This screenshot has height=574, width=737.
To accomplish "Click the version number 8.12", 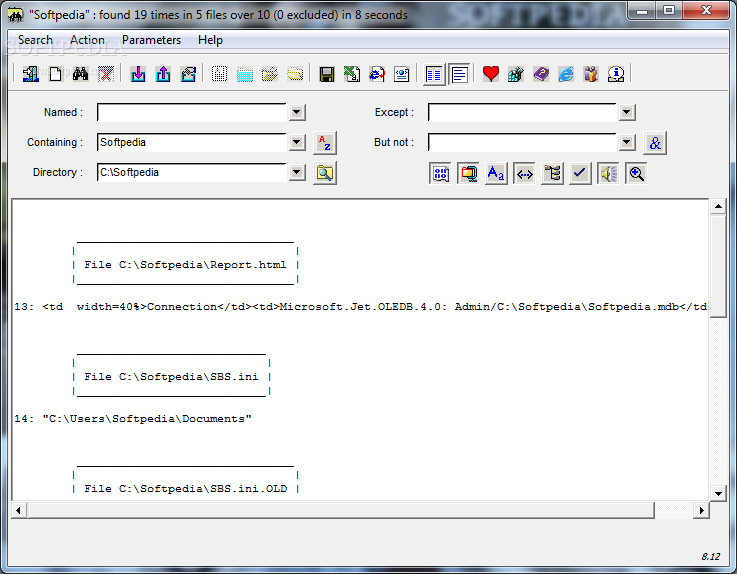I will point(710,557).
